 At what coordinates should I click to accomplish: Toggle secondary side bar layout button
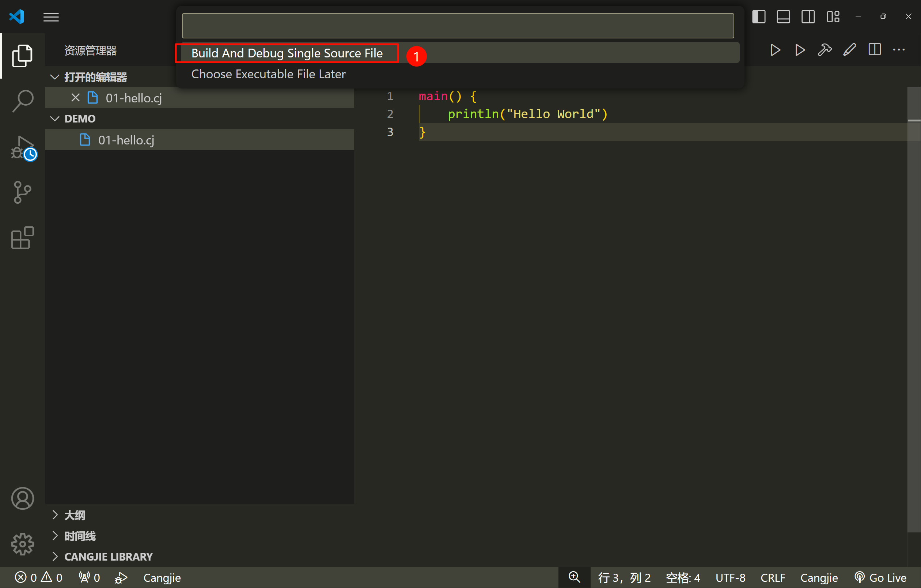(x=808, y=17)
